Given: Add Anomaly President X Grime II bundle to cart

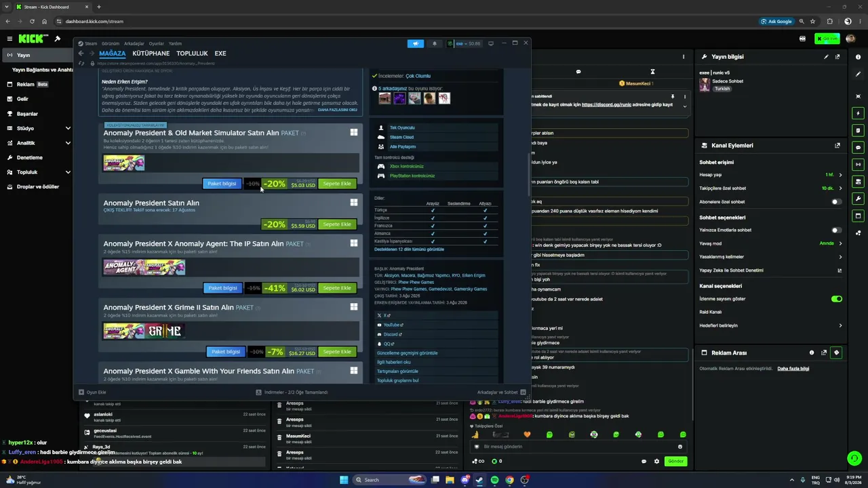Looking at the screenshot, I should click(337, 352).
